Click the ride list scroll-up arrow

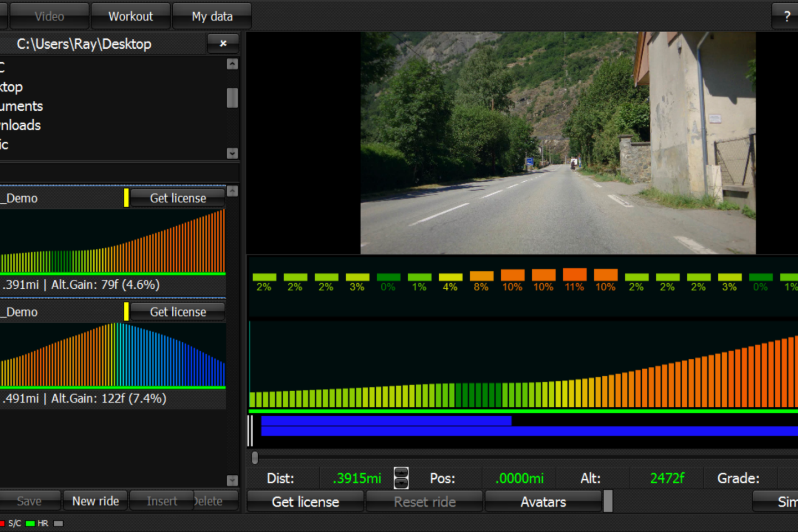tap(233, 191)
